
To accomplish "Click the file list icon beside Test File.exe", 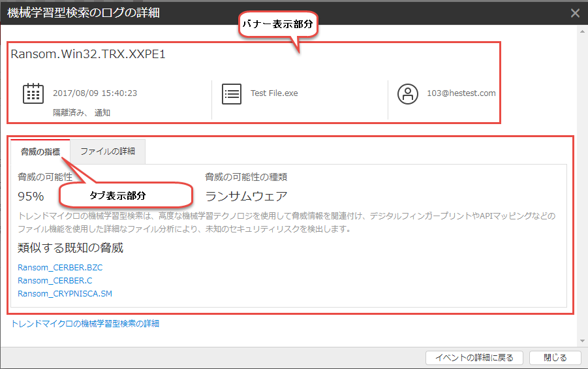I will pos(232,93).
